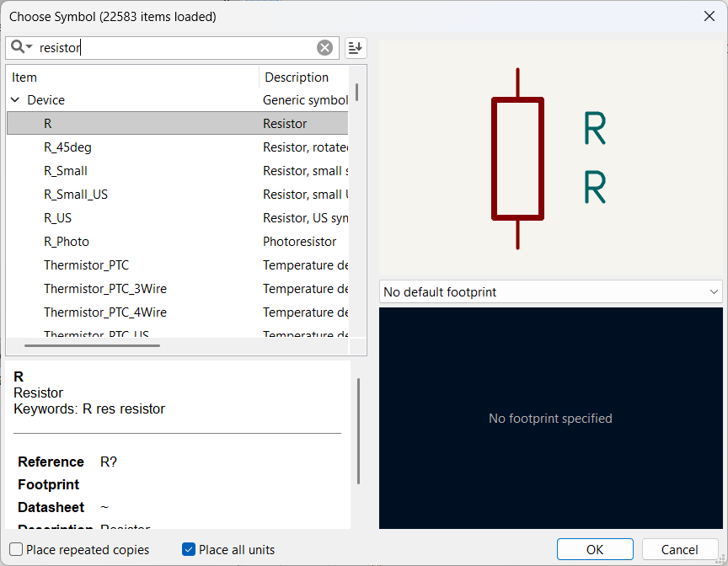This screenshot has width=728, height=566.
Task: Confirm symbol choice with OK
Action: point(595,549)
